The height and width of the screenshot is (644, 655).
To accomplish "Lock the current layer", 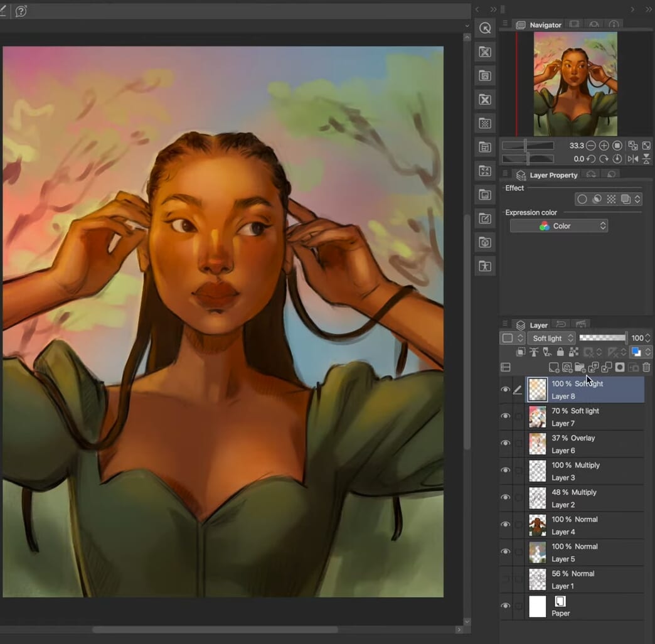I will 561,352.
